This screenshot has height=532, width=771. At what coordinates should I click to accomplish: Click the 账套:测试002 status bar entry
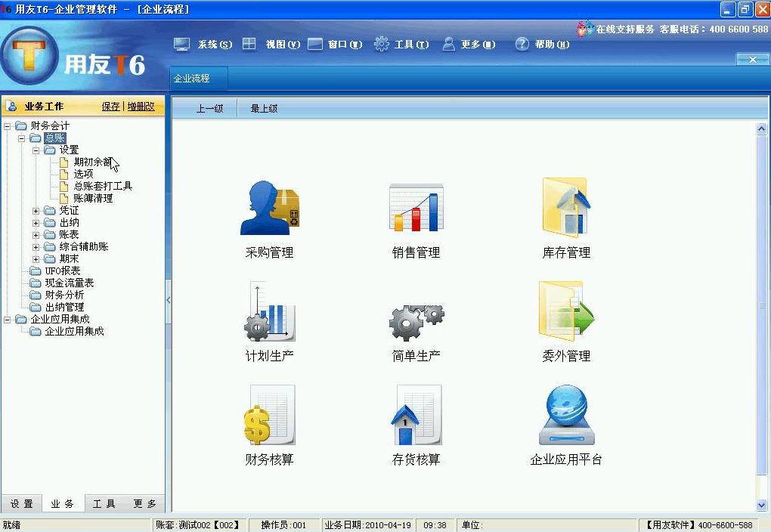coord(198,525)
